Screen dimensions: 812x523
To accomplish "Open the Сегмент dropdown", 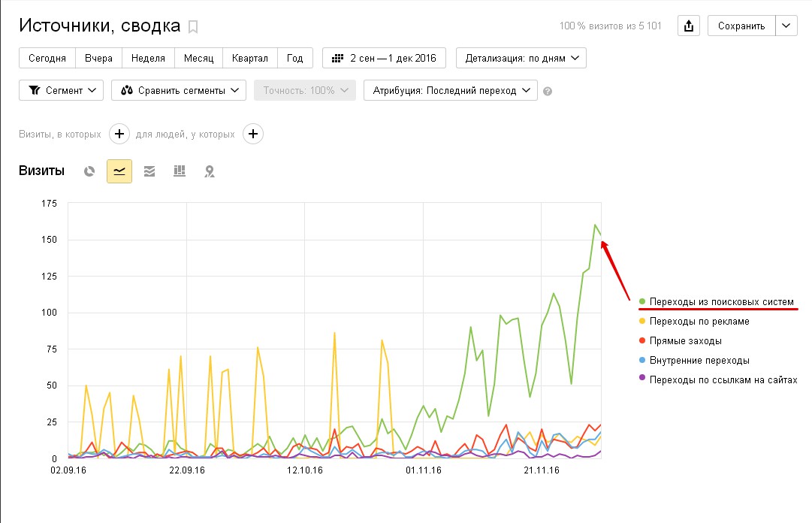I will tap(61, 90).
